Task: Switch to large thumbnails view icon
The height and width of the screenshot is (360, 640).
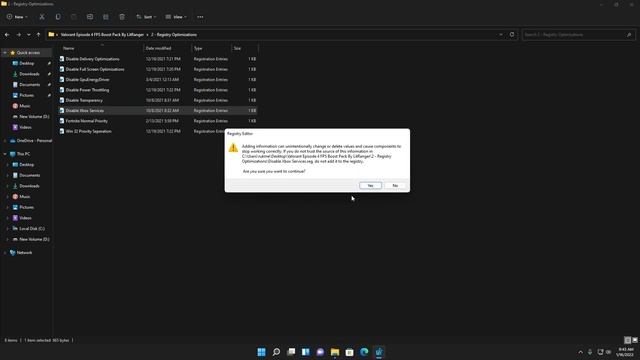Action: tap(635, 340)
